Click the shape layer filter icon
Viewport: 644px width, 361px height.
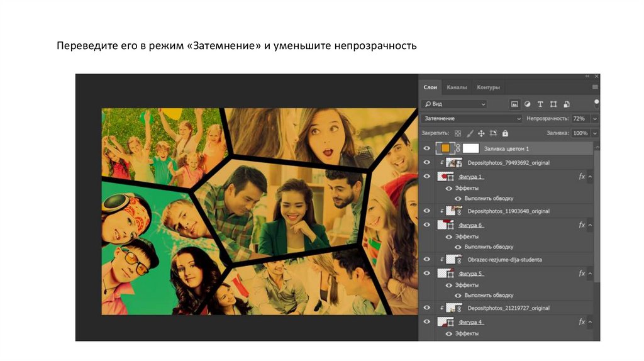tap(553, 104)
